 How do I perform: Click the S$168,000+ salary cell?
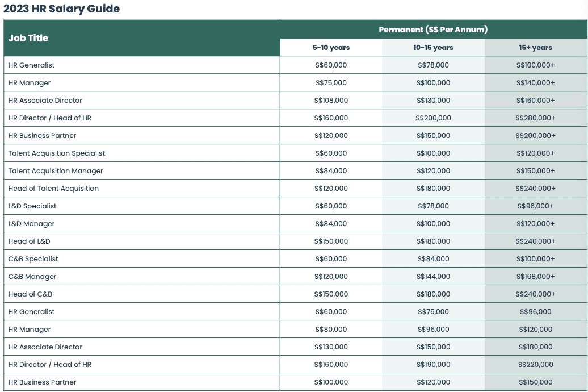[535, 277]
